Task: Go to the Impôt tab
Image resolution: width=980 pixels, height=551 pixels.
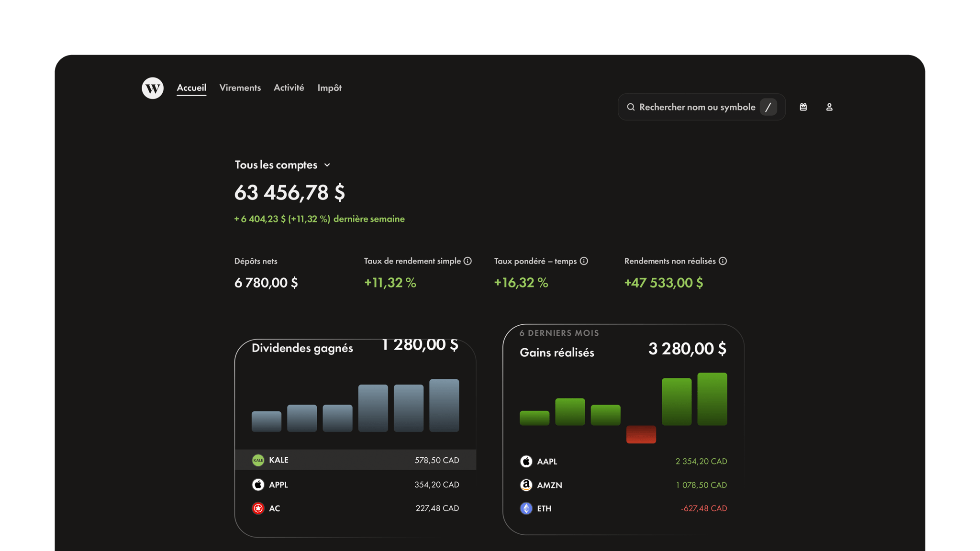Action: [329, 88]
